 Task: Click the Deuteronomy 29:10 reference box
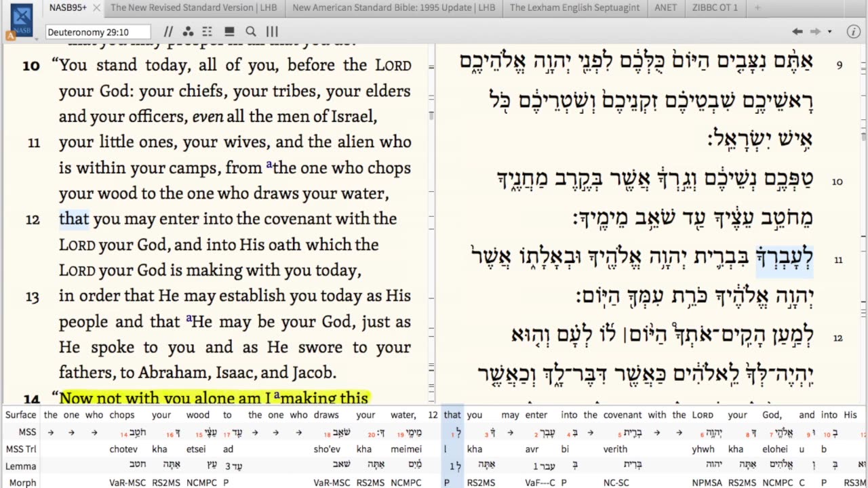(x=98, y=32)
